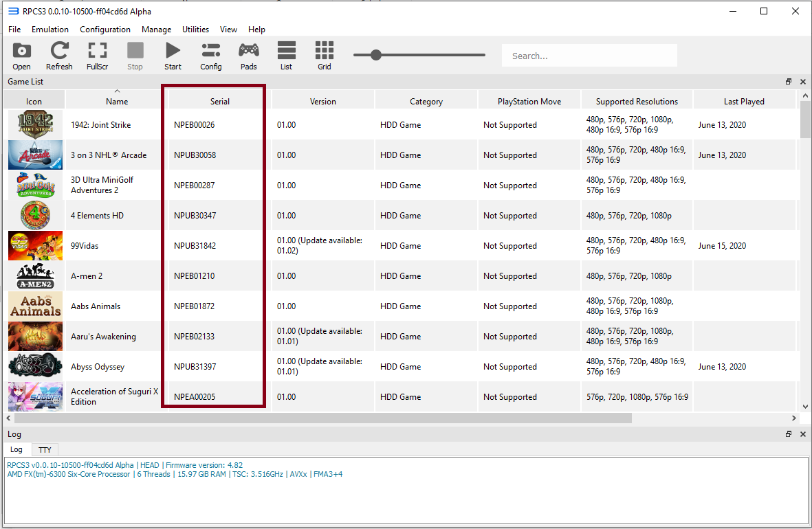Open the Emulation menu
Screen dimensions: 812x529
(x=50, y=30)
